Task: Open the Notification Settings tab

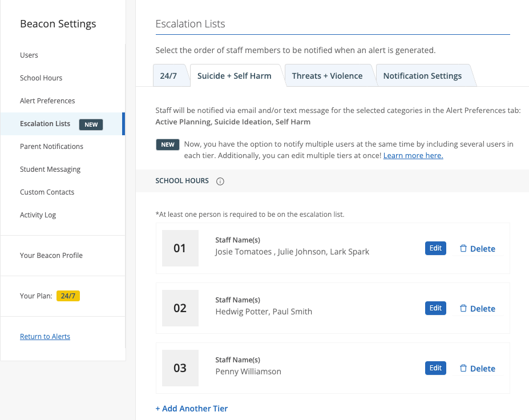Action: point(422,75)
